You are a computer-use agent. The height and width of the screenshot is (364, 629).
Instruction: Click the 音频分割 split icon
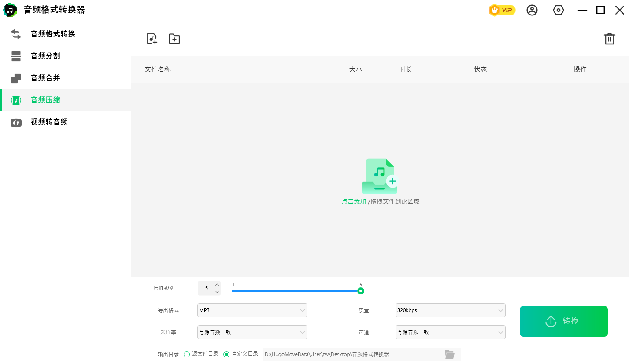pos(16,56)
